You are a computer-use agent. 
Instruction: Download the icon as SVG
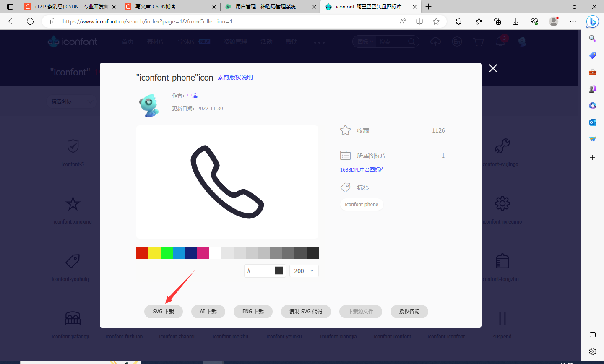pos(164,312)
